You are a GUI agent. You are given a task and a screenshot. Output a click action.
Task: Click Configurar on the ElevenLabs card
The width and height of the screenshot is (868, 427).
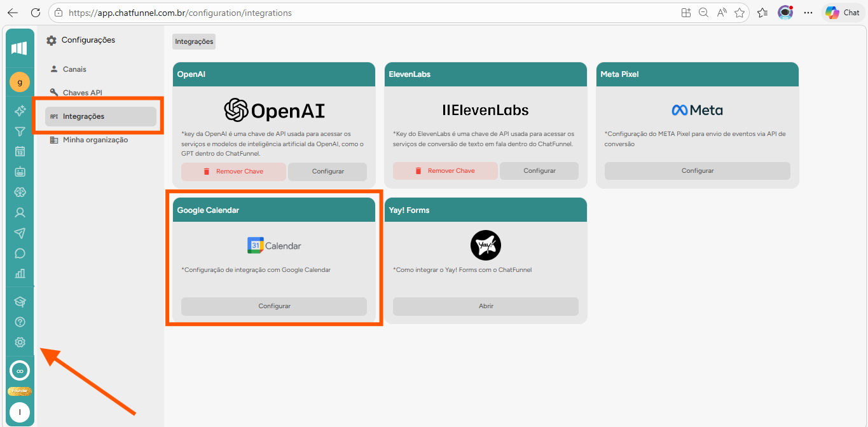point(539,171)
